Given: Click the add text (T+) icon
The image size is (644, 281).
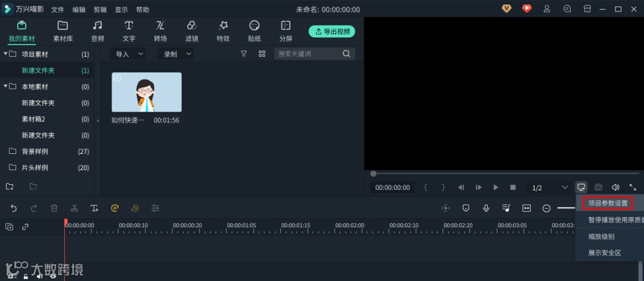Looking at the screenshot, I should tap(94, 208).
